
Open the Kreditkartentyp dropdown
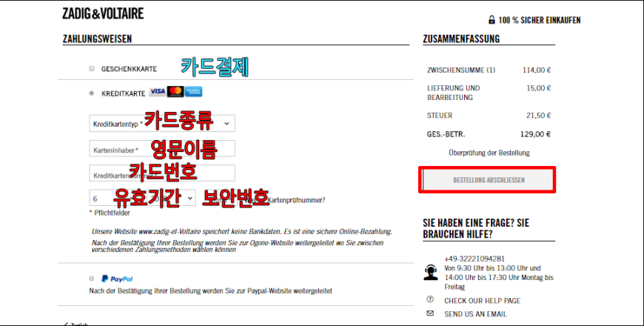tap(162, 123)
